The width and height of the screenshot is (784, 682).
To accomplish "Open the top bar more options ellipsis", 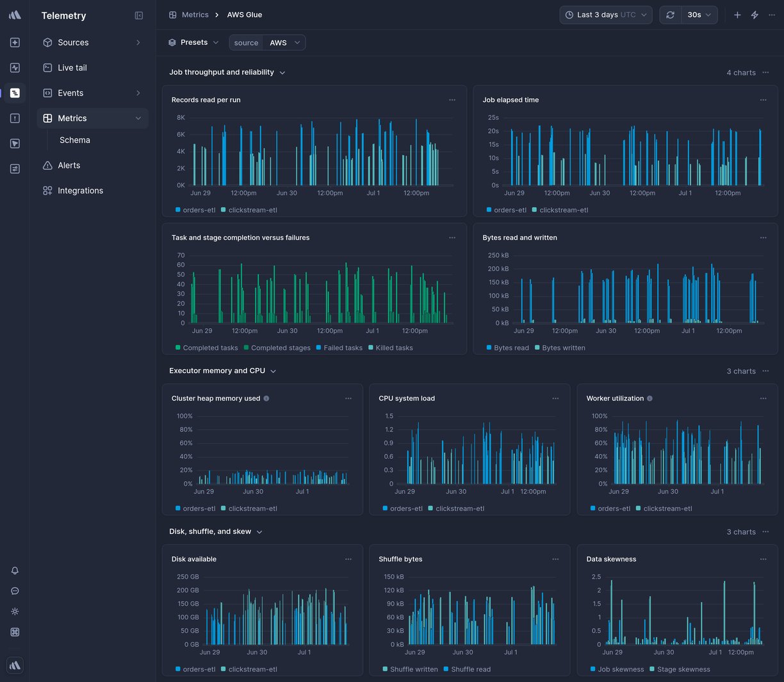I will coord(772,15).
